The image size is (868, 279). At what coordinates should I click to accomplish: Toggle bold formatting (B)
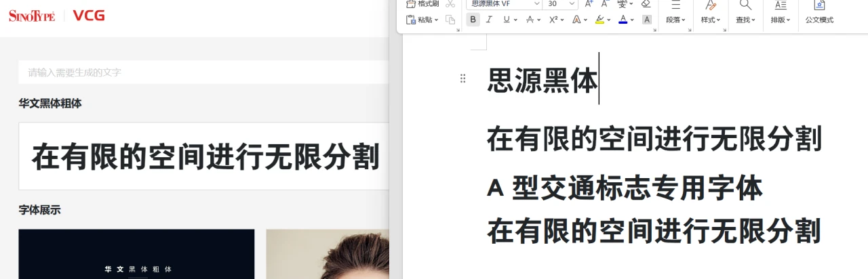(x=473, y=20)
